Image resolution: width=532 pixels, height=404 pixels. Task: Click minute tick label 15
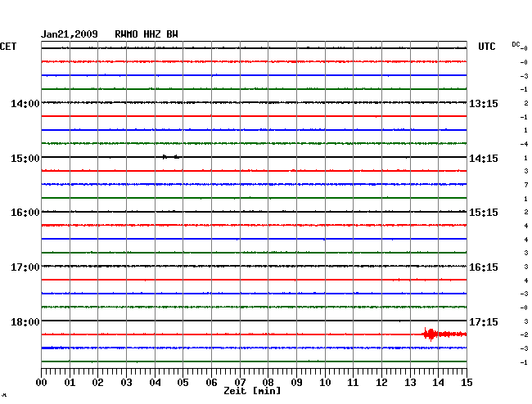tap(467, 383)
